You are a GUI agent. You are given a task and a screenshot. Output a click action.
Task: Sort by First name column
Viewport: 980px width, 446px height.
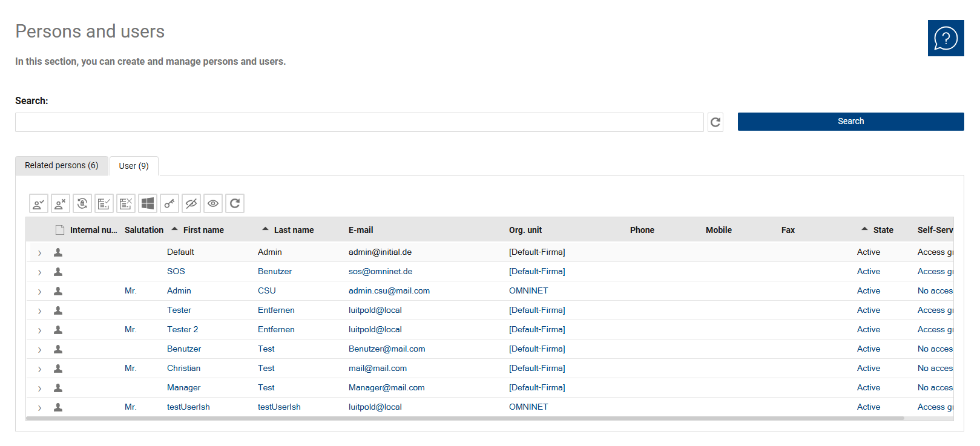(203, 230)
